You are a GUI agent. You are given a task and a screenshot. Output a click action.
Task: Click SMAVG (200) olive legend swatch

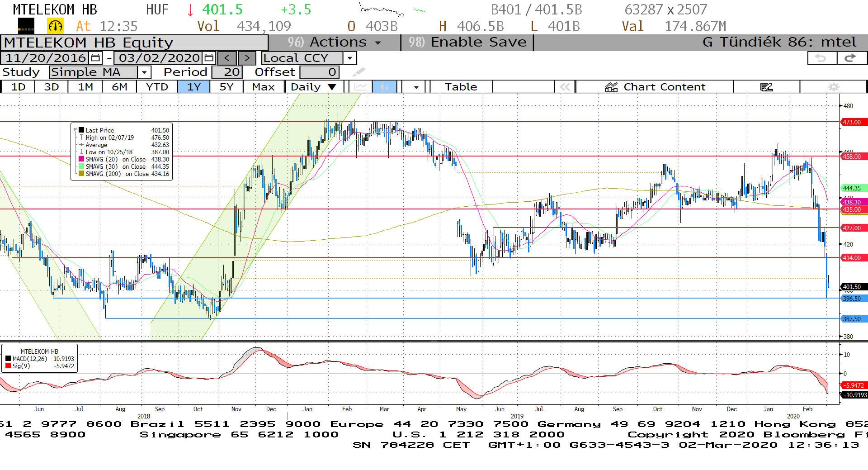point(81,174)
